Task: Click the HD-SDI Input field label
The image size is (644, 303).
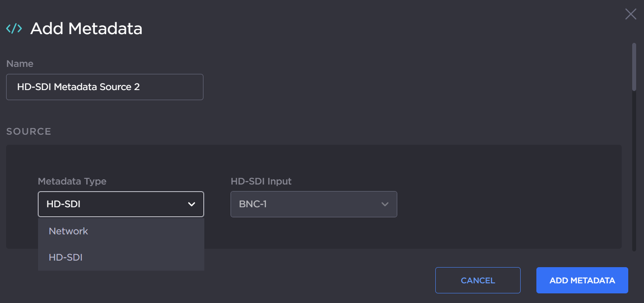Action: (x=261, y=181)
